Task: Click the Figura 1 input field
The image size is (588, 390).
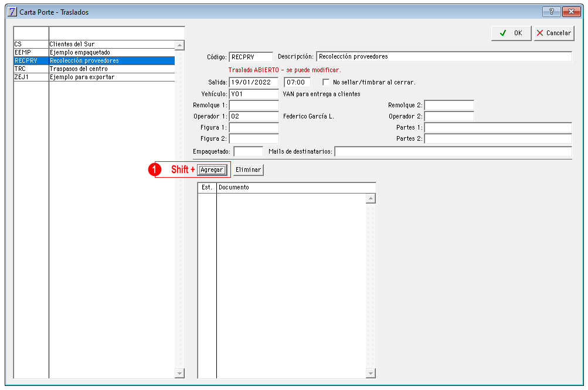Action: pyautogui.click(x=253, y=128)
